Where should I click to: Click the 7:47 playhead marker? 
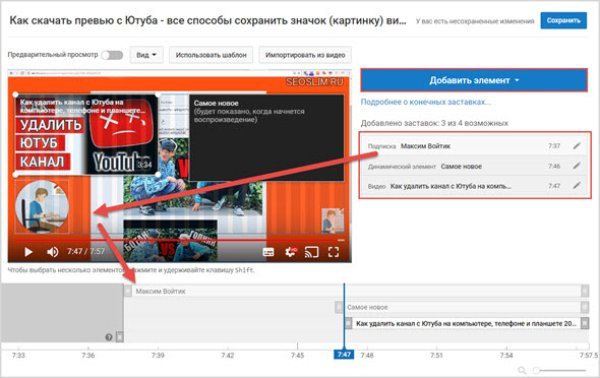(x=344, y=355)
